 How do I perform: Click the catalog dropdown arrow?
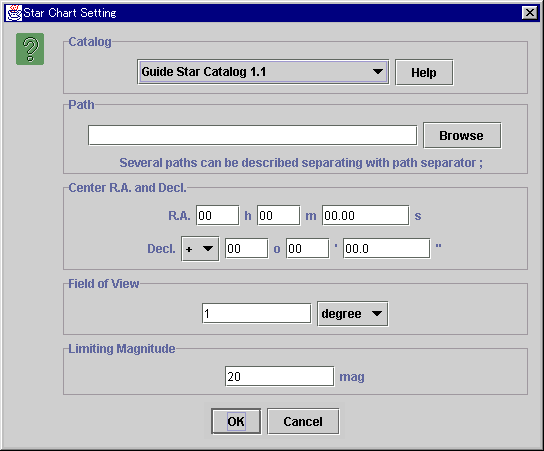click(378, 72)
